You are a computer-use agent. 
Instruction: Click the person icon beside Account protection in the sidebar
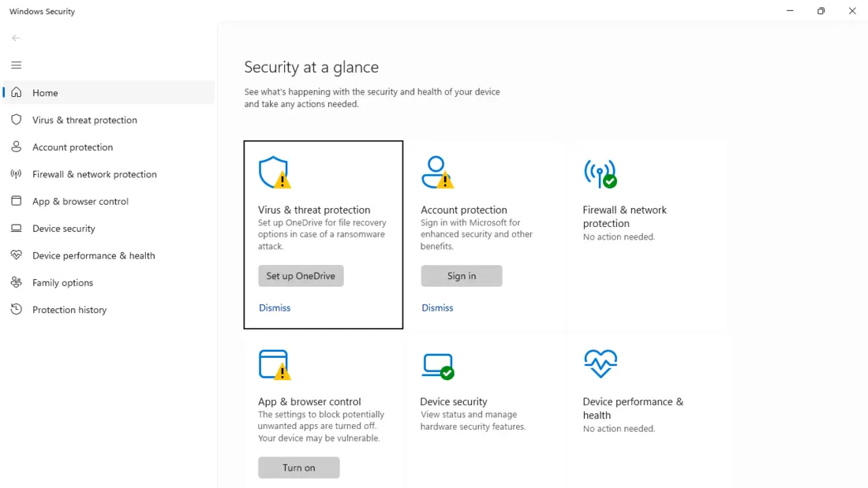pyautogui.click(x=16, y=147)
